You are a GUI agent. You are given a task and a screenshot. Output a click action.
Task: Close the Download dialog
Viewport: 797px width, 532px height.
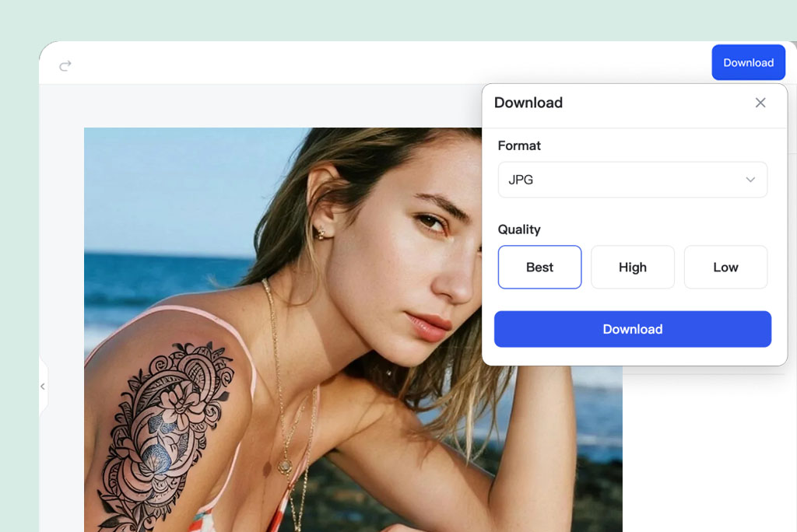point(760,103)
